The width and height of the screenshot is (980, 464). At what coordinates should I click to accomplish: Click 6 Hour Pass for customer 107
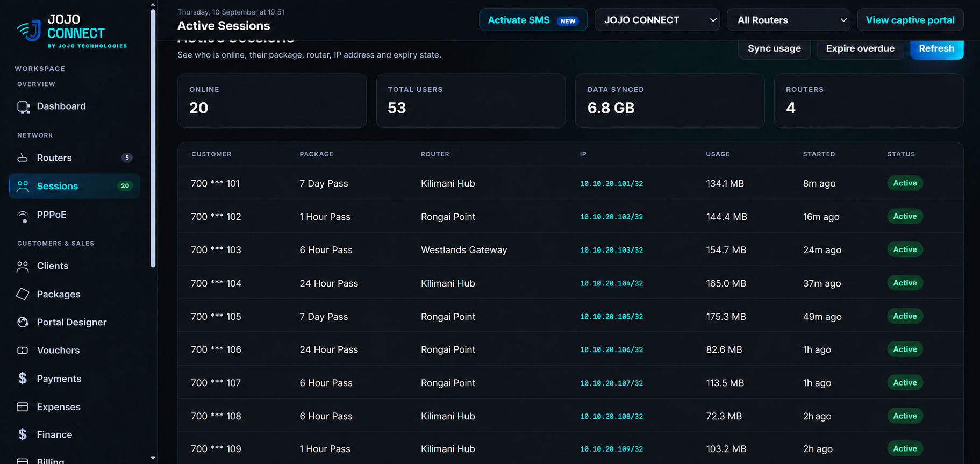(x=326, y=383)
